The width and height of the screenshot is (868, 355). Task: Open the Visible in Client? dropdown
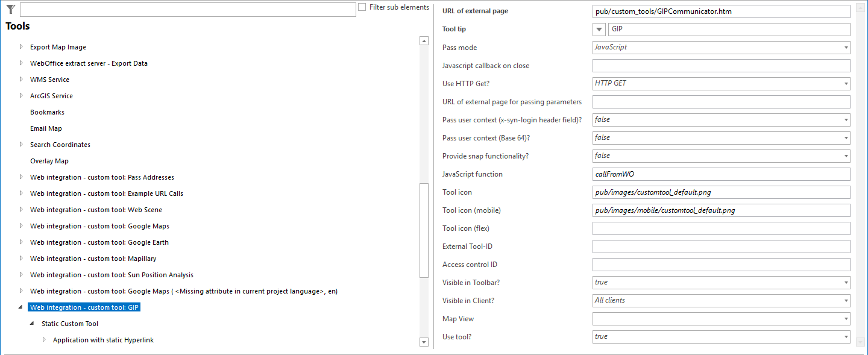point(844,300)
